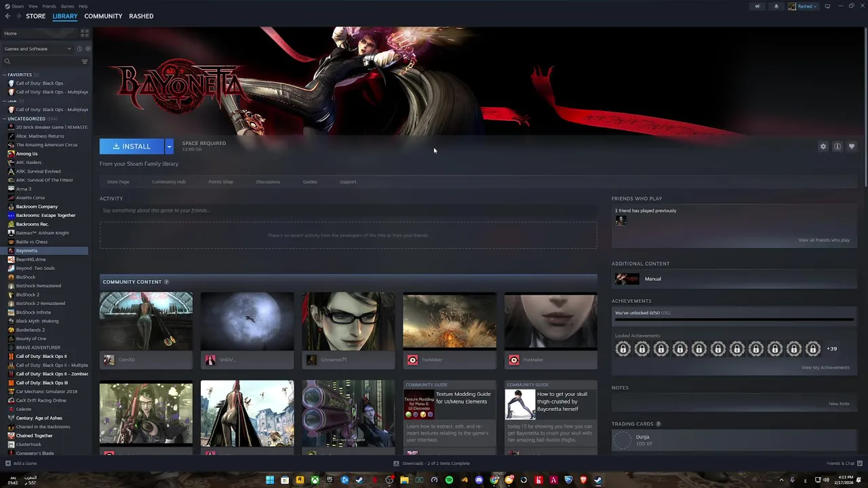Open File Explorer from taskbar
This screenshot has width=868, height=488.
pos(404,480)
